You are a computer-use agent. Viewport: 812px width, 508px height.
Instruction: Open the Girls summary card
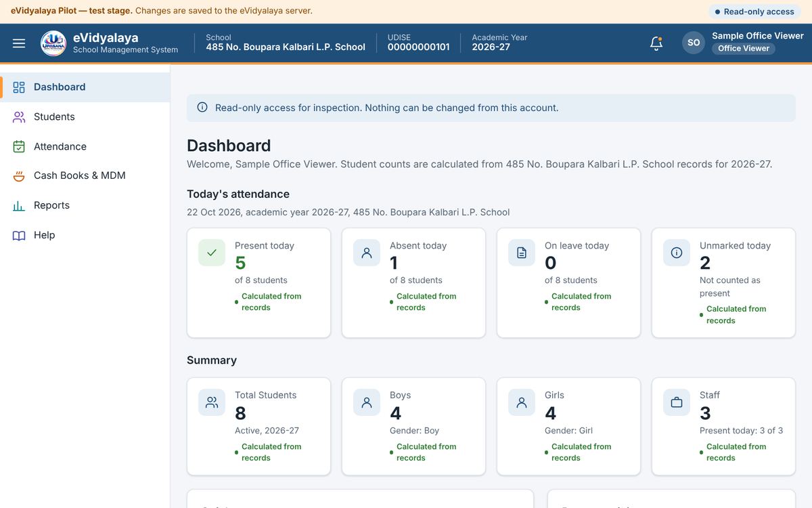tap(568, 427)
